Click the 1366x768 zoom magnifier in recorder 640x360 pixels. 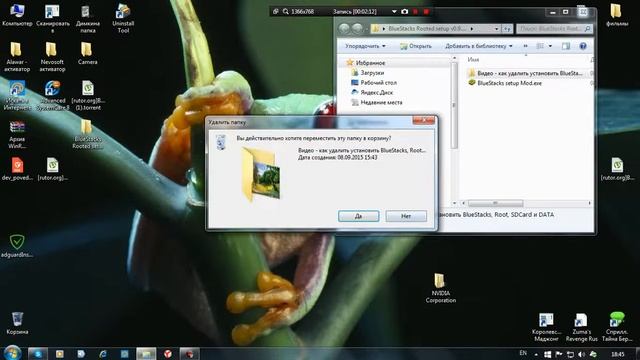[286, 11]
